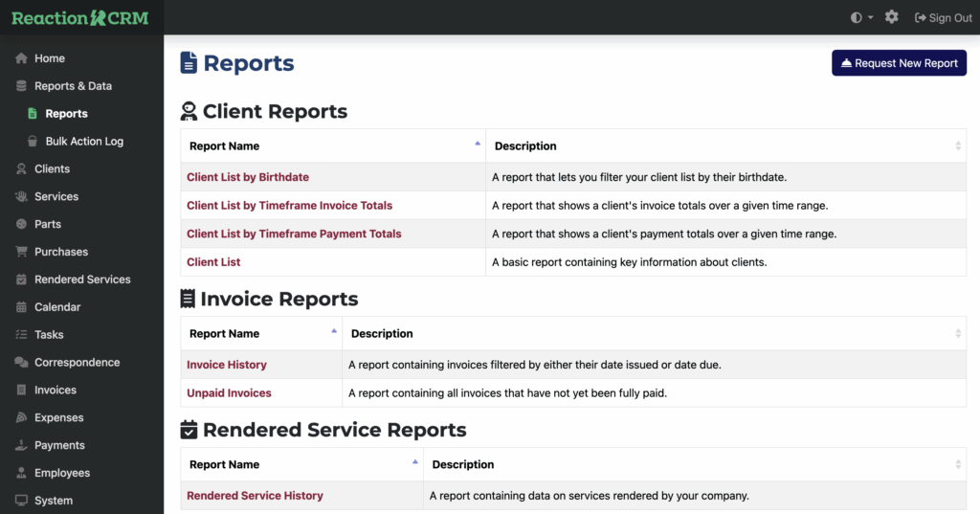Click the Payments icon in sidebar
Viewport: 980px width, 514px height.
point(21,446)
